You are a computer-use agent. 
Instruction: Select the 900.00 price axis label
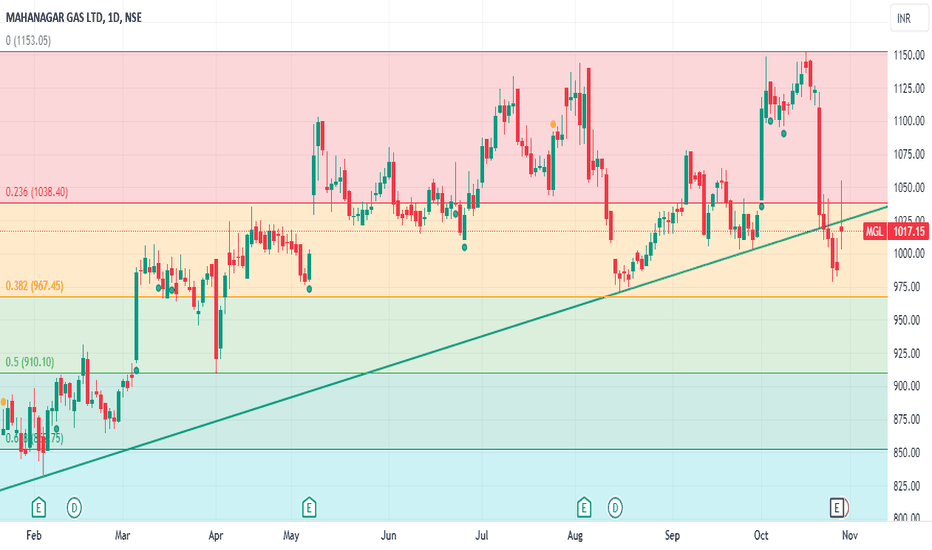click(x=909, y=386)
